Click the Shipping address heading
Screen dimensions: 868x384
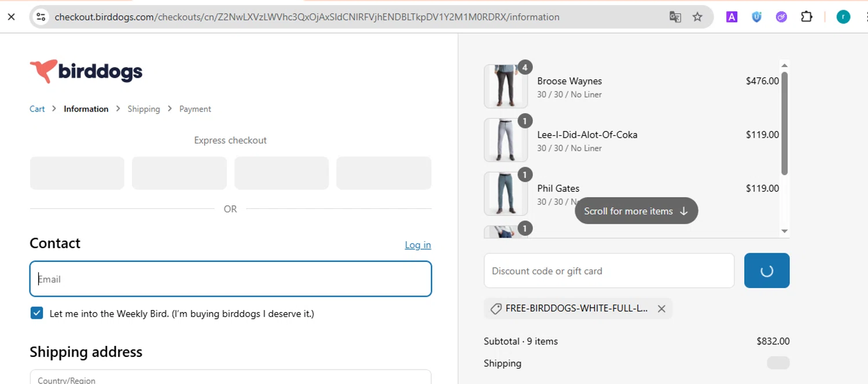point(86,352)
